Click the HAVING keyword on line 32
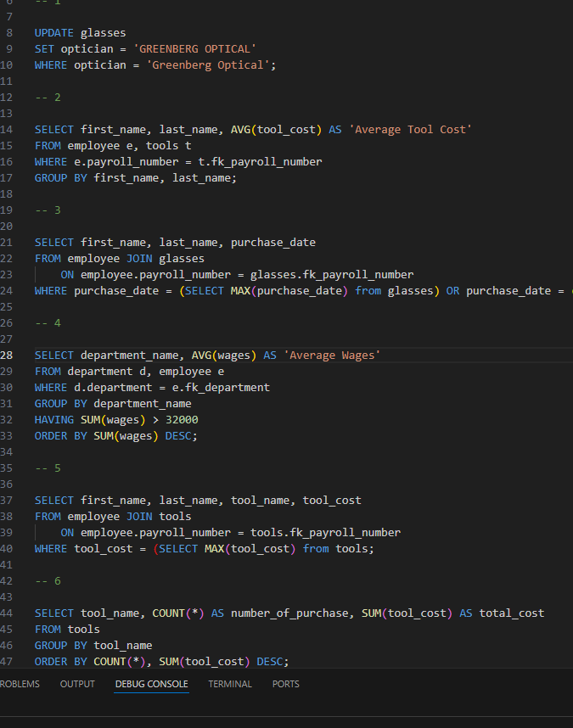 click(x=53, y=420)
